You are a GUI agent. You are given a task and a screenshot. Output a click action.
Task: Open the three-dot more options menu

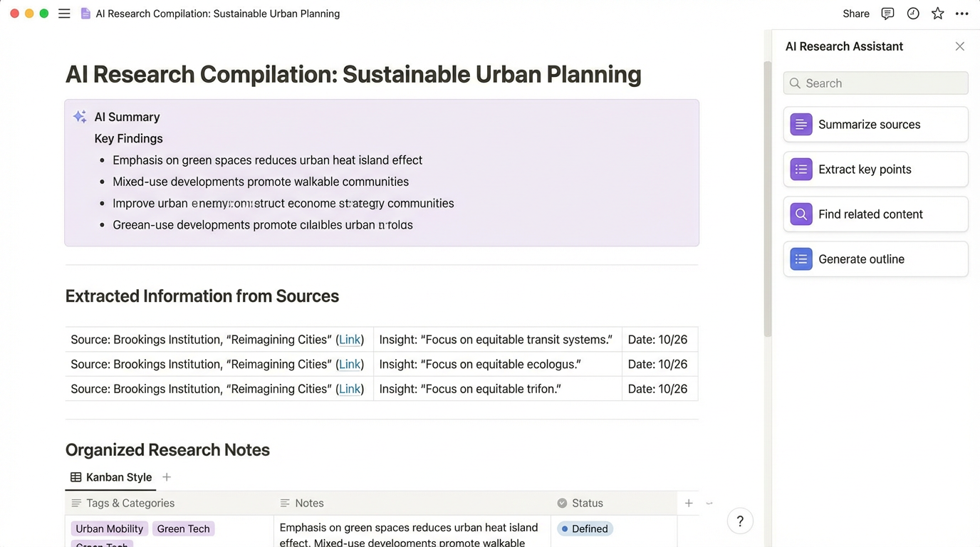[x=961, y=14]
